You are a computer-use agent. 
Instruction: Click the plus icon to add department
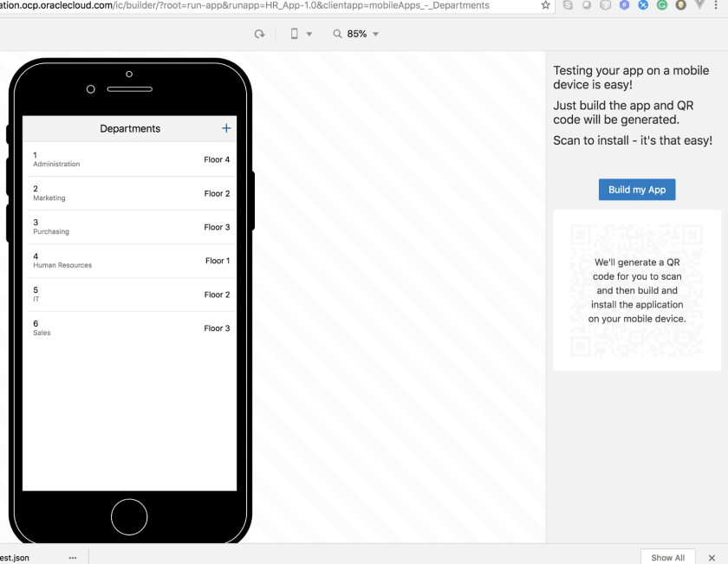[226, 128]
